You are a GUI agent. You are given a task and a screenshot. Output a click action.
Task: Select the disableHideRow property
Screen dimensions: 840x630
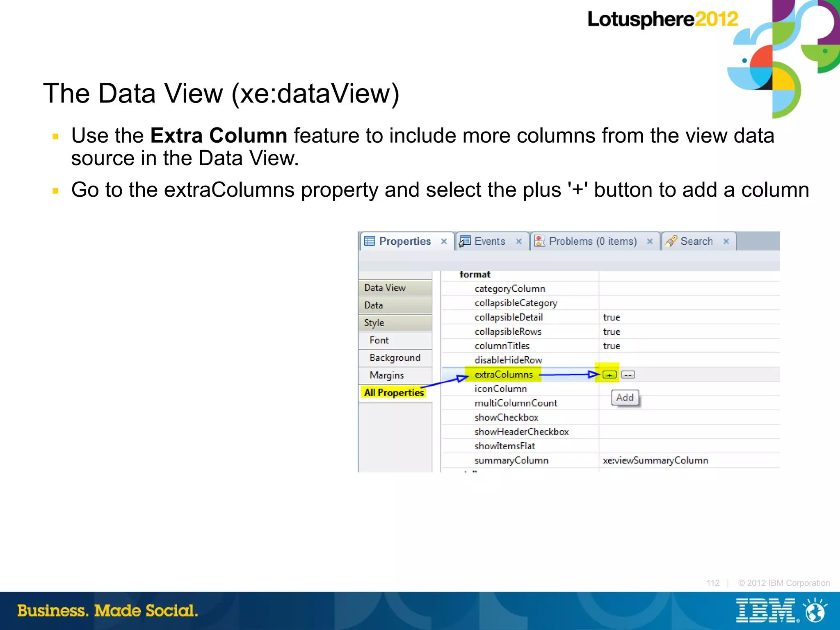509,360
